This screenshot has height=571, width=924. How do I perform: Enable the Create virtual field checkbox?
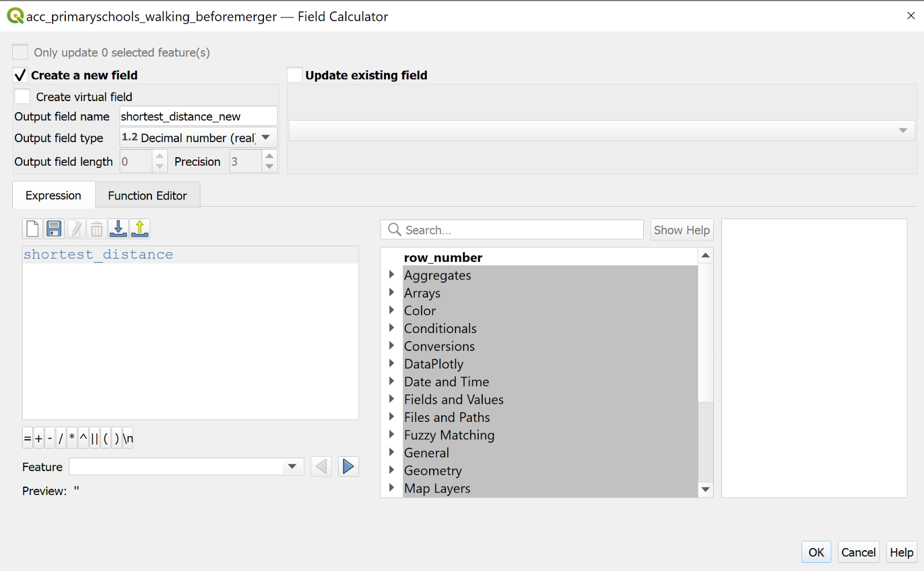(23, 97)
